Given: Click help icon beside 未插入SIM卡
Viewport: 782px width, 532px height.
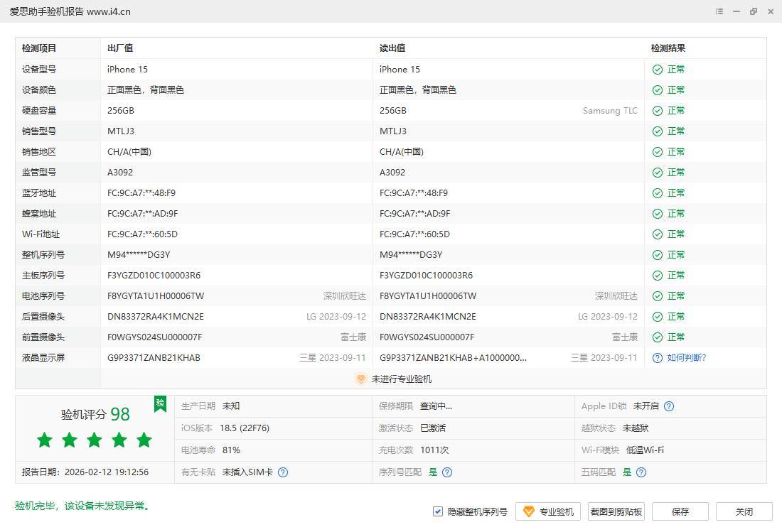Looking at the screenshot, I should [283, 472].
